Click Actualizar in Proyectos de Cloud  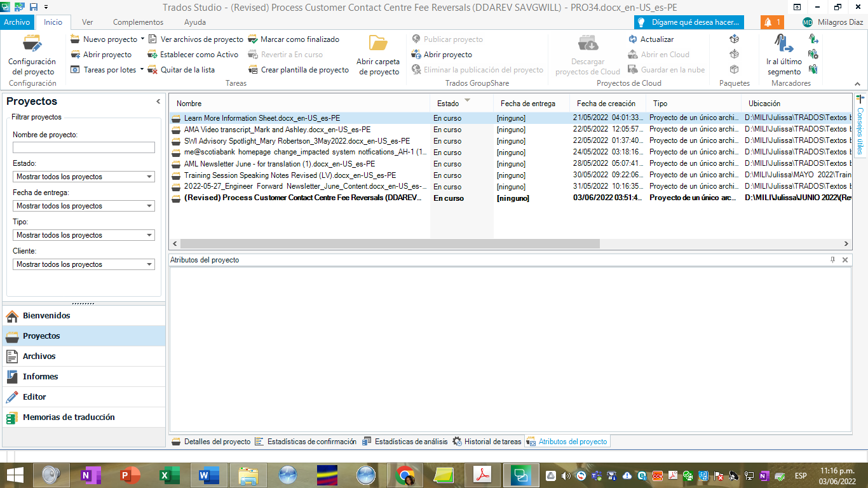click(x=651, y=39)
